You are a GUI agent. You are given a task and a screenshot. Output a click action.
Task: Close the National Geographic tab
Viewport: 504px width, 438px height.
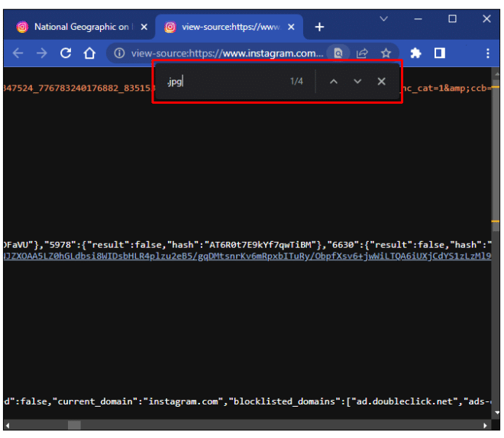[x=144, y=27]
